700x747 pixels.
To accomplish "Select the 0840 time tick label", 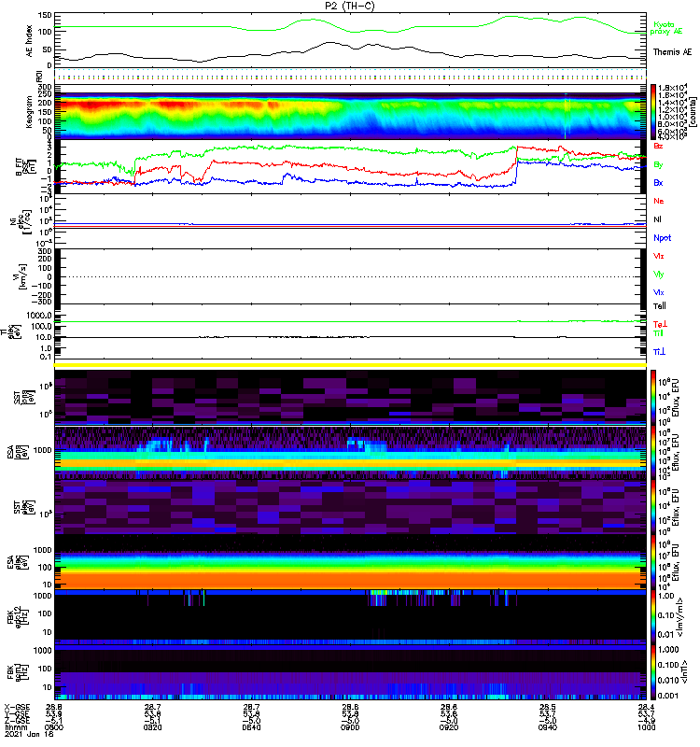I will (251, 727).
